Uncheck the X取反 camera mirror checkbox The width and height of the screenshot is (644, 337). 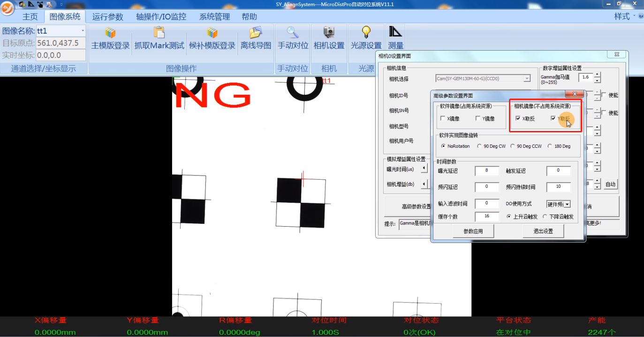[518, 119]
